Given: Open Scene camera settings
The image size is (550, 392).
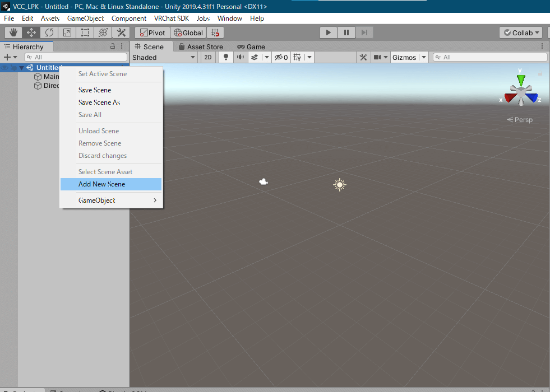Looking at the screenshot, I should click(380, 57).
